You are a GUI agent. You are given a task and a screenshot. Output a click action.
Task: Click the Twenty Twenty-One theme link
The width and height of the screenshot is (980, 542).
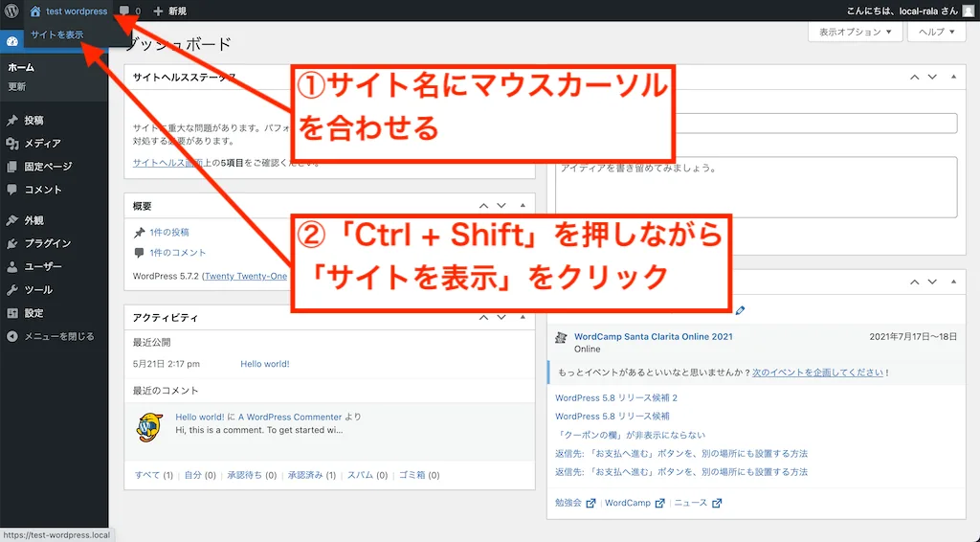coord(246,276)
